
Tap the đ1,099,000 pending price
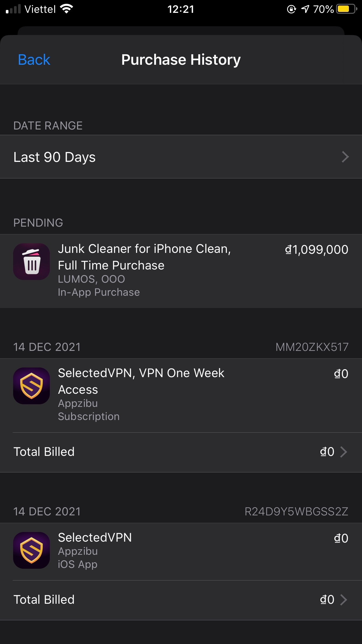pyautogui.click(x=317, y=250)
